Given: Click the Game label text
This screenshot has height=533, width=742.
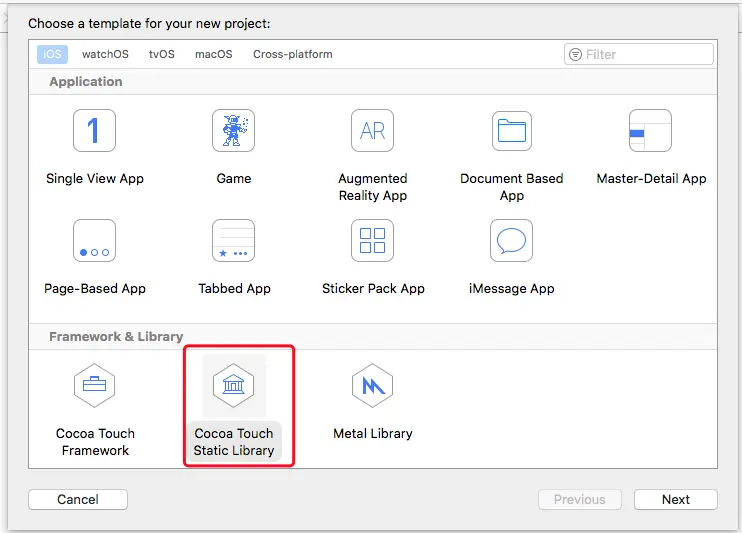Looking at the screenshot, I should [234, 178].
